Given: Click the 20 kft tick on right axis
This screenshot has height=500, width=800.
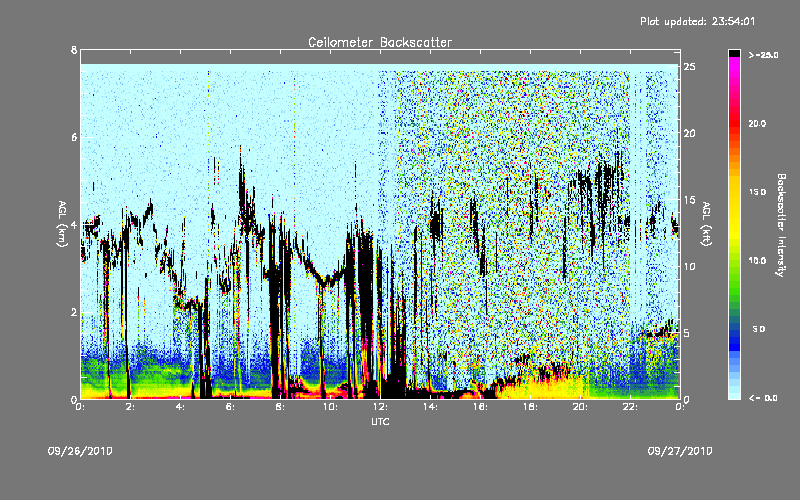Looking at the screenshot, I should pos(690,133).
